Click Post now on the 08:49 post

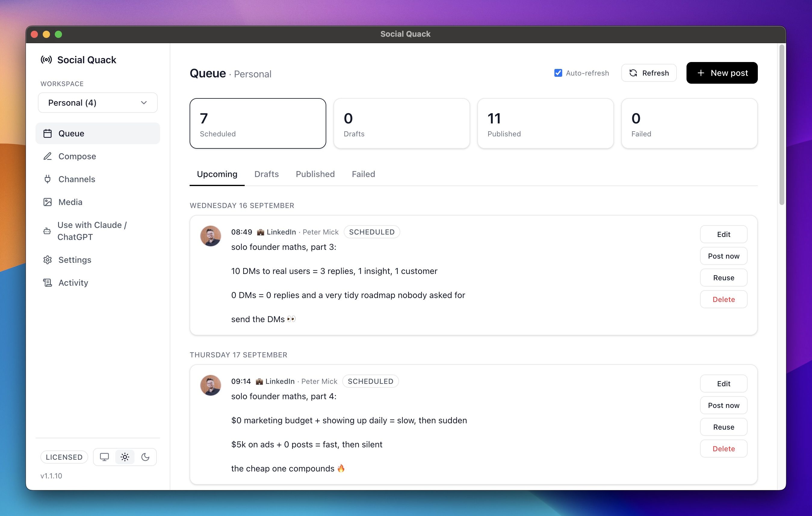pyautogui.click(x=723, y=256)
